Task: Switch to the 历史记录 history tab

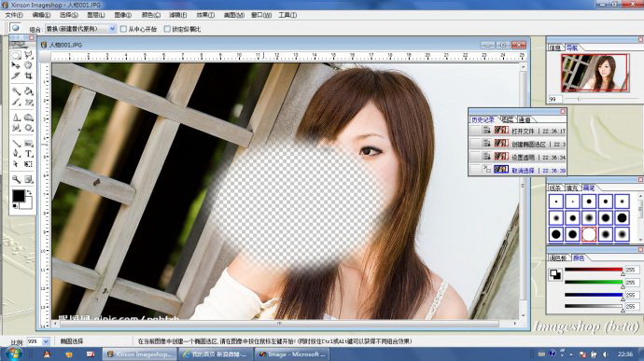Action: [x=483, y=120]
